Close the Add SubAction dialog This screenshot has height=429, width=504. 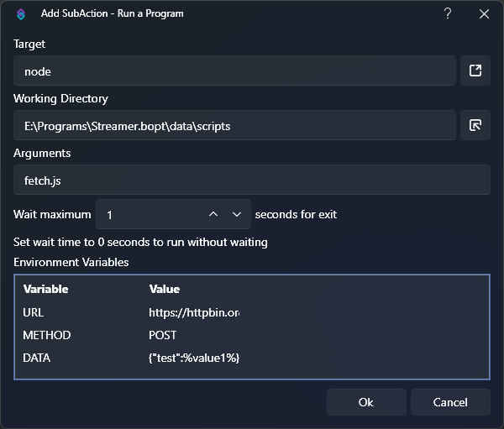484,13
